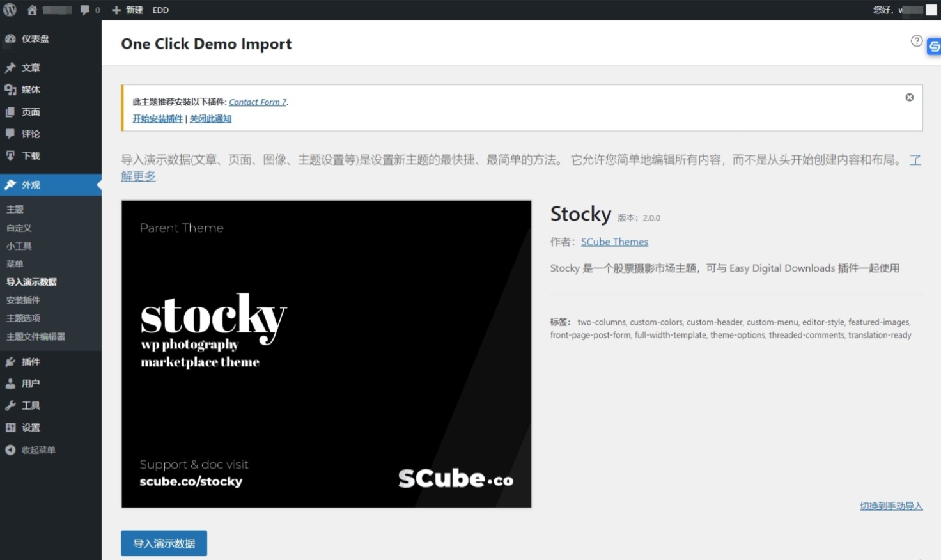Screen dimensions: 941x560
Task: Click the Appearance paintbrush icon
Action: [10, 185]
